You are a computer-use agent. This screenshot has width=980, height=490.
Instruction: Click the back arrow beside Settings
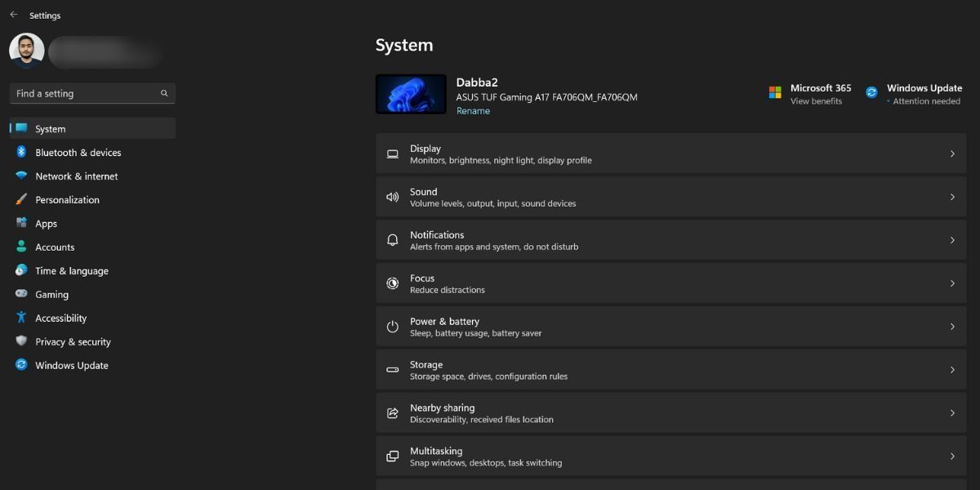13,15
